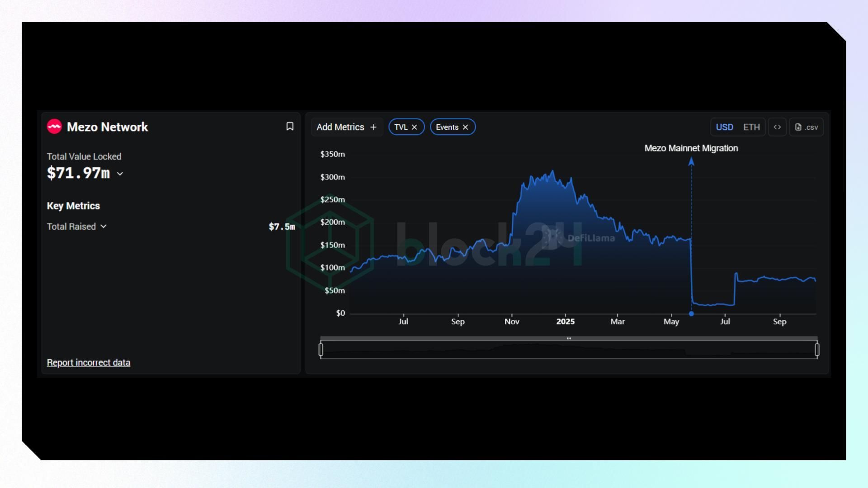This screenshot has height=488, width=868.
Task: Click the Mezo Mainnet Migration arrow marker
Action: [x=691, y=162]
